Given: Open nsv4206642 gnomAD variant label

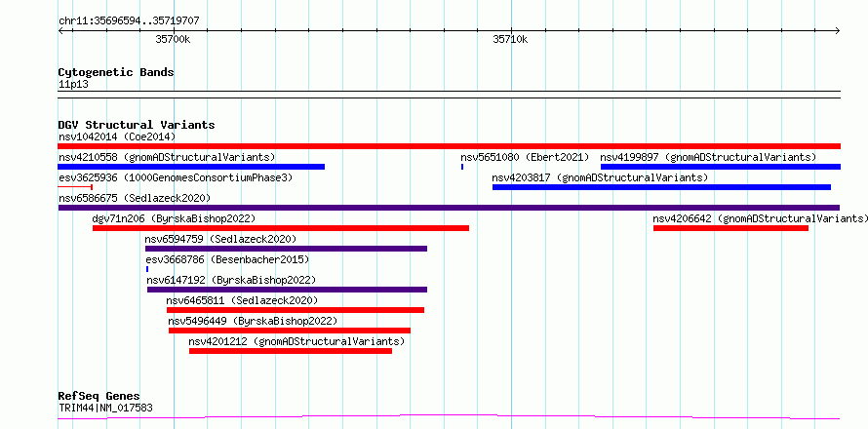Looking at the screenshot, I should 761,218.
